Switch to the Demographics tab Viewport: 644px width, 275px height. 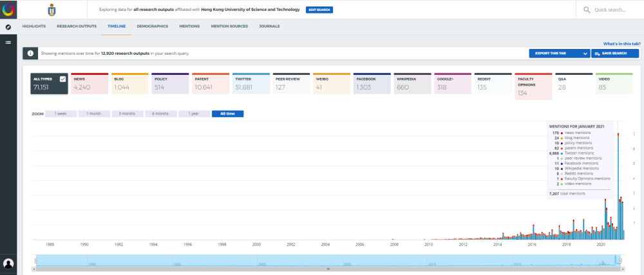(x=153, y=26)
